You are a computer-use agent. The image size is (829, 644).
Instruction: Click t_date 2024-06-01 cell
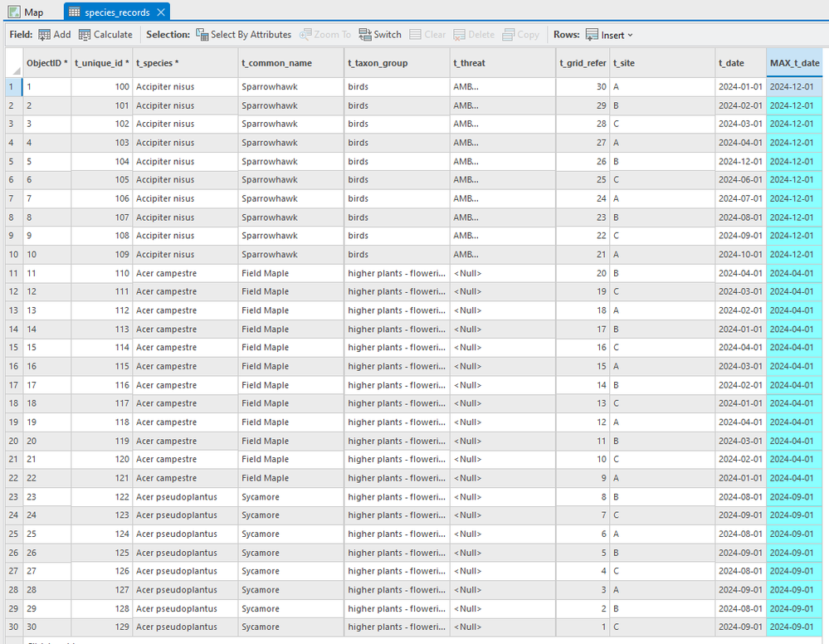(x=740, y=180)
